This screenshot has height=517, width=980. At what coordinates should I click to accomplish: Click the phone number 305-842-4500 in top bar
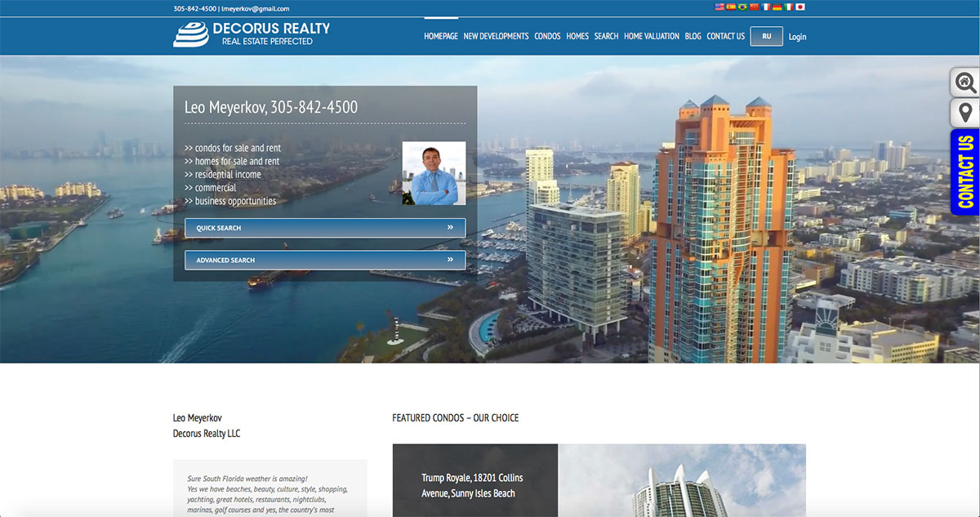tap(195, 8)
